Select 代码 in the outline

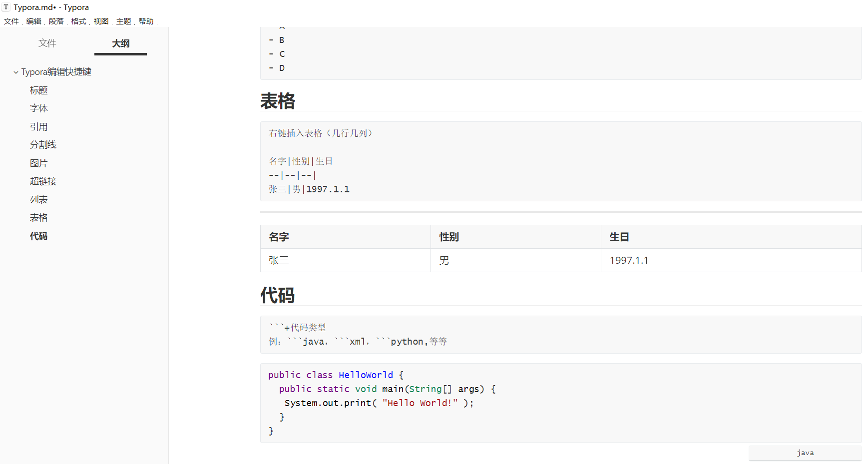39,236
